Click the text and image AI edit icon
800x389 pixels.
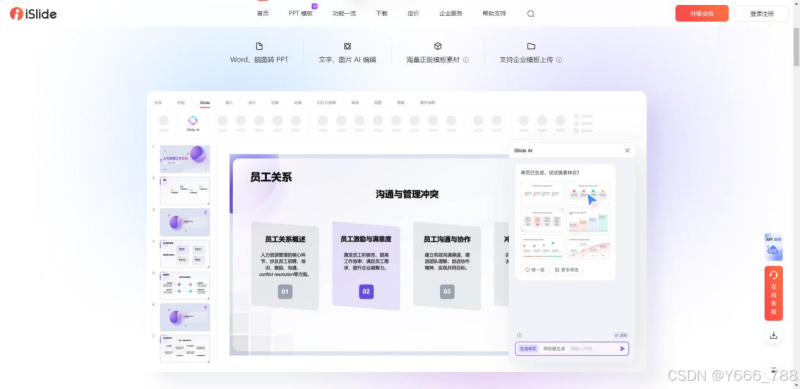(347, 46)
